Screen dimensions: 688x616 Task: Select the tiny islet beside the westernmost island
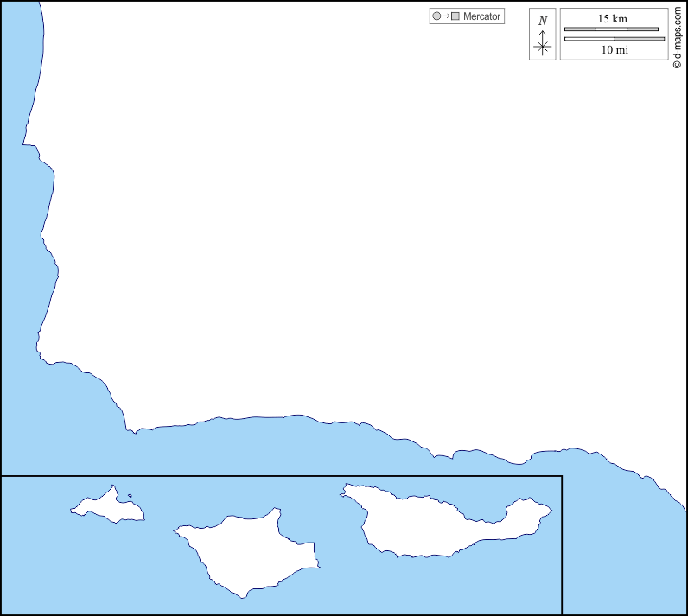coord(130,496)
